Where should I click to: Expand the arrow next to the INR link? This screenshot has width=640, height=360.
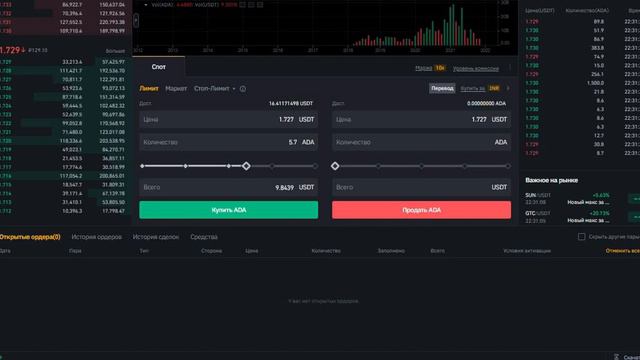pos(508,88)
